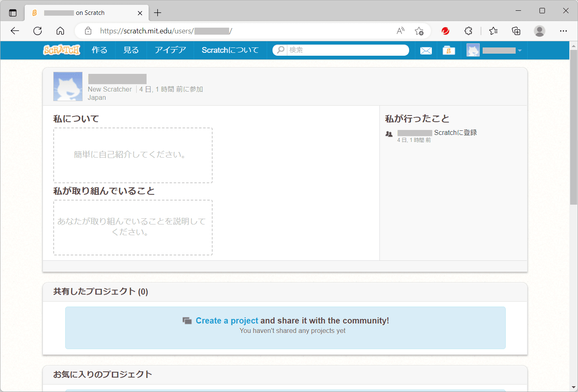
Task: Go to browser home page icon
Action: (x=60, y=31)
